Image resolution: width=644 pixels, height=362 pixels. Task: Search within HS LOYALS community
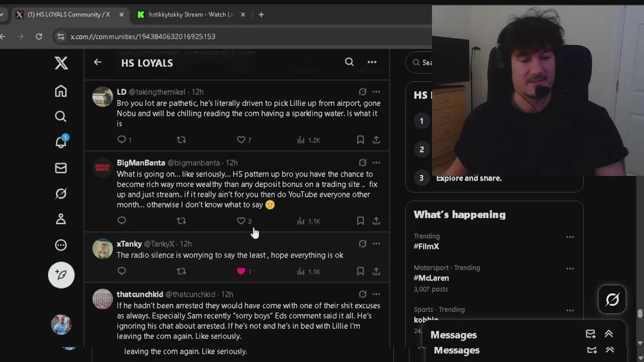[x=349, y=62]
